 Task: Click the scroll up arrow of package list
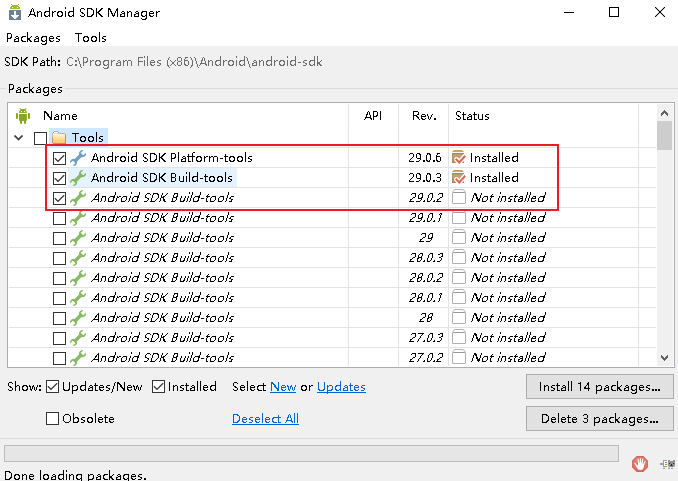pos(664,113)
